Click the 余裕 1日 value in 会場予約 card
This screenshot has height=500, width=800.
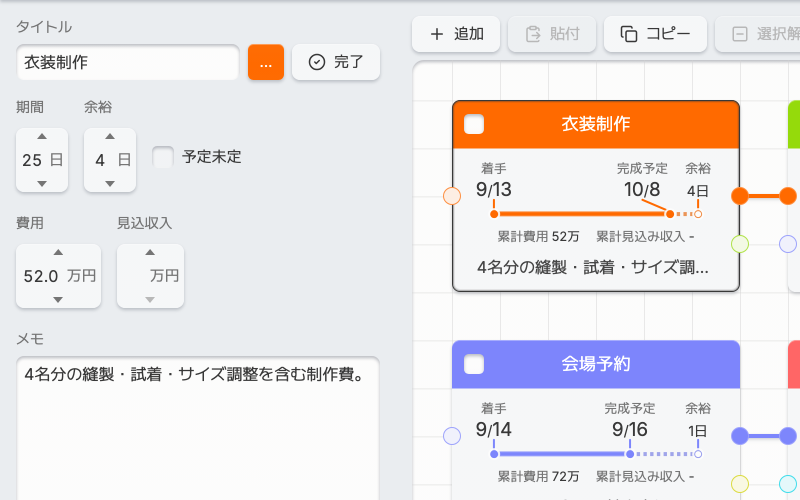pyautogui.click(x=697, y=432)
